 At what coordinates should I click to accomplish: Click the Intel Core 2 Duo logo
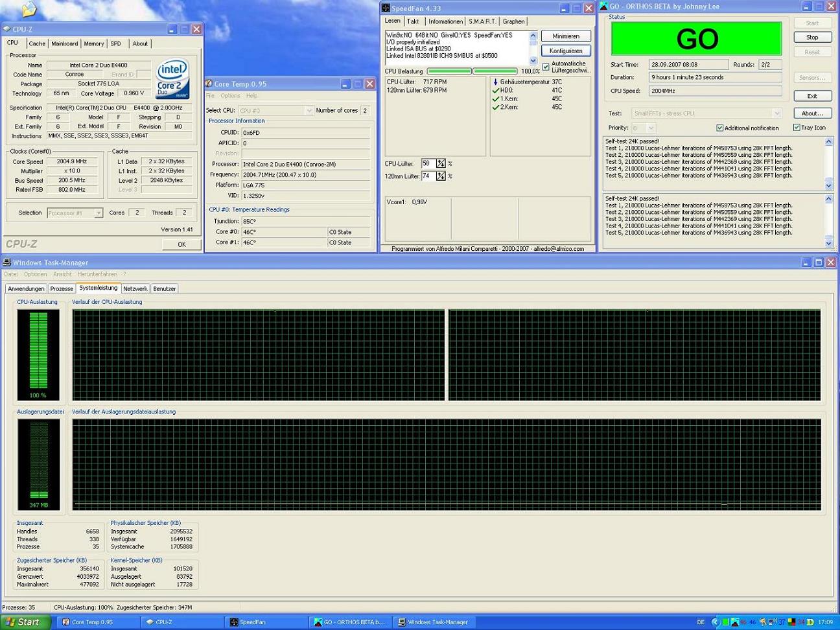(172, 79)
